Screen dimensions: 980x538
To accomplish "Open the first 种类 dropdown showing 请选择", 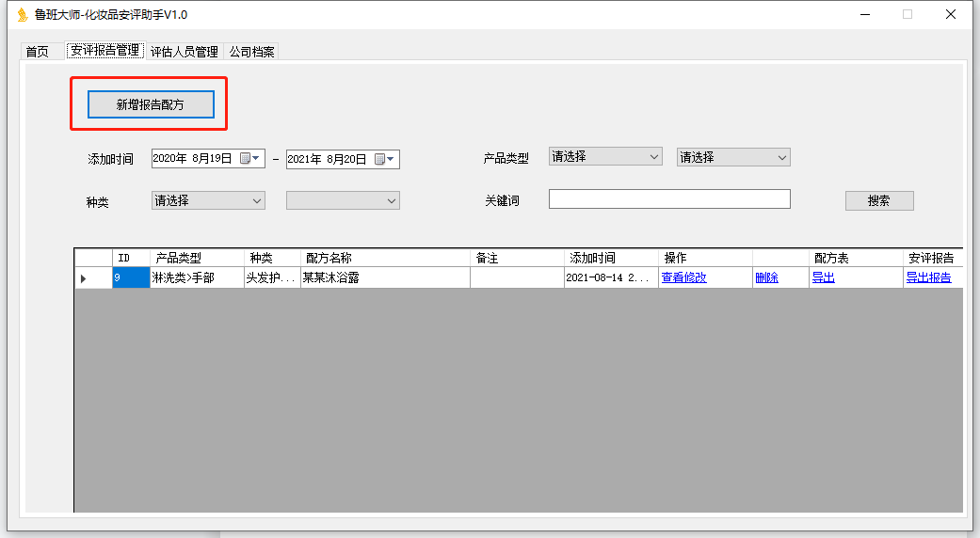I will [208, 200].
